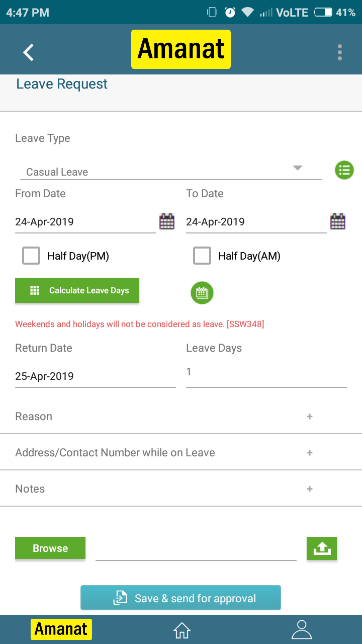Enable the Half Day(PM) checkbox
This screenshot has width=362, height=644.
[31, 256]
